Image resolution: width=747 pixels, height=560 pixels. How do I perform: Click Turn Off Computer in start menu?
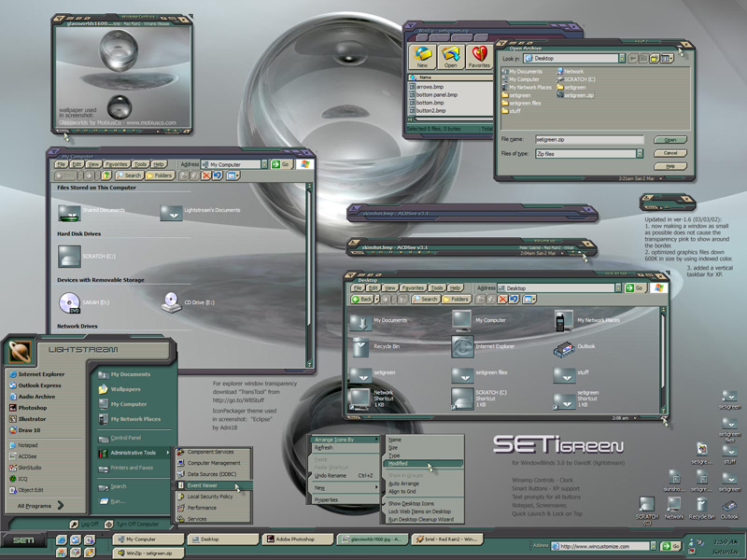(x=132, y=524)
